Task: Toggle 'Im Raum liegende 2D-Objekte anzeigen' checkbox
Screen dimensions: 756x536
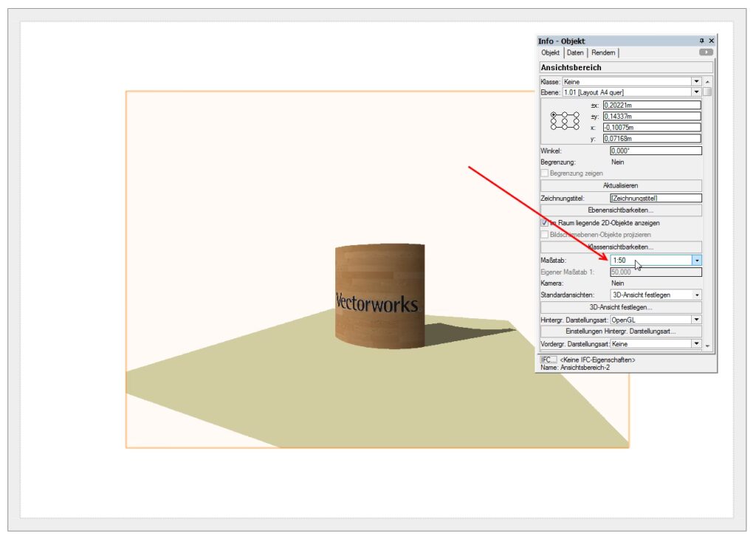Action: (x=545, y=222)
